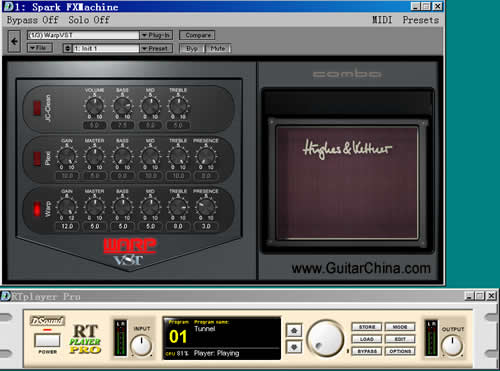
Task: Click the Spark FXMachine title bar icon
Action: point(8,6)
